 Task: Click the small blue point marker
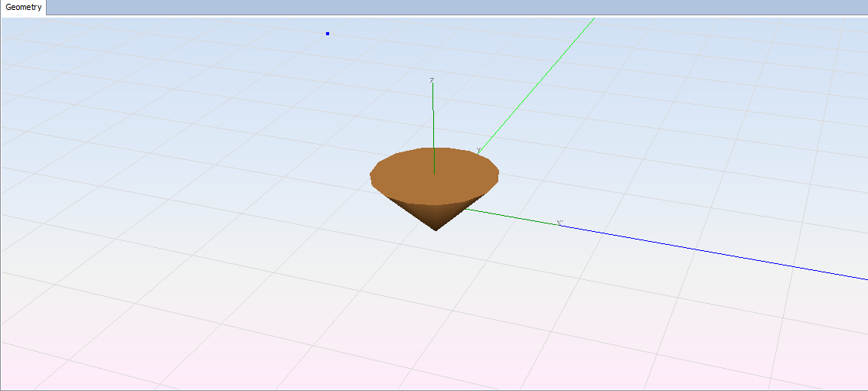point(328,34)
